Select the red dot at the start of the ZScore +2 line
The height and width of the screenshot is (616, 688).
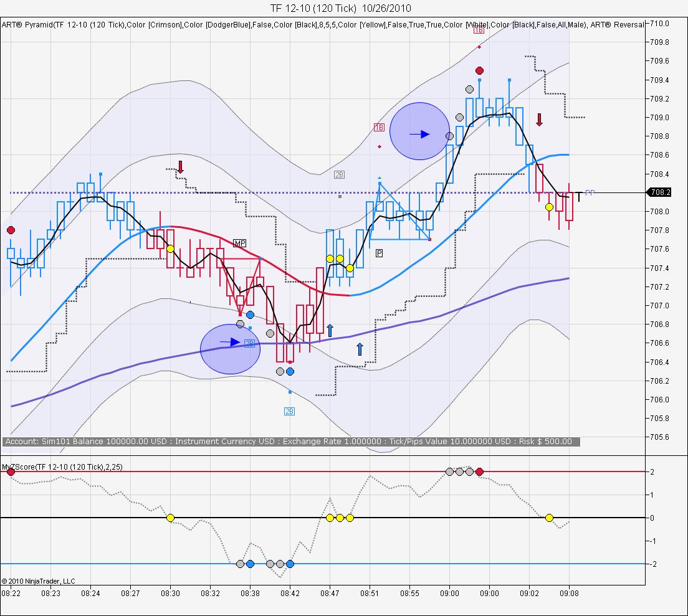click(11, 471)
